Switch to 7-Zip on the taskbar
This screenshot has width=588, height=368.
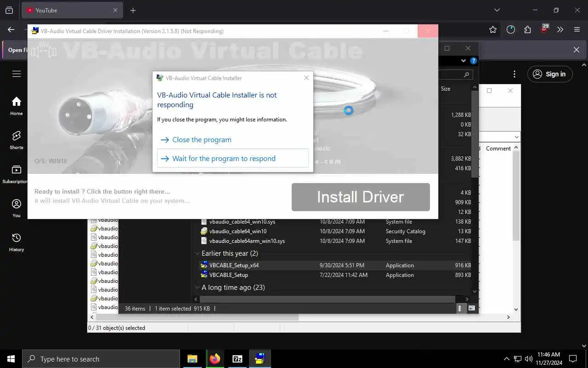click(x=237, y=359)
